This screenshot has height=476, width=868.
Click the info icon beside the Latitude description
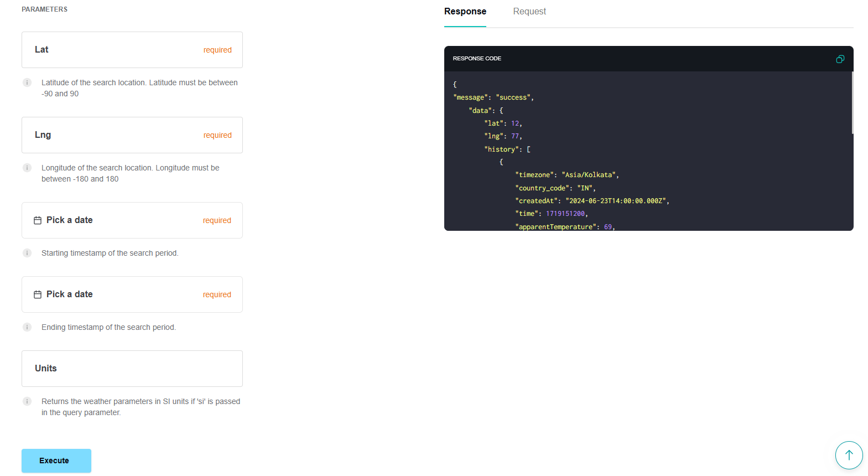coord(27,82)
